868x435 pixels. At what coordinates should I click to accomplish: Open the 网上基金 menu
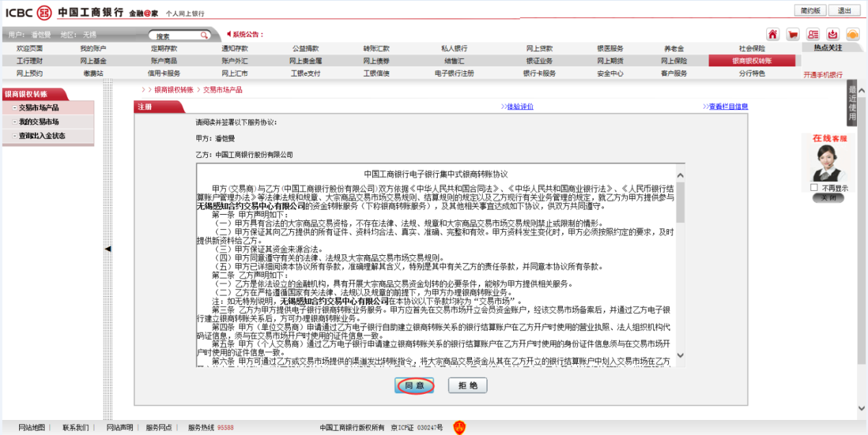(x=93, y=61)
